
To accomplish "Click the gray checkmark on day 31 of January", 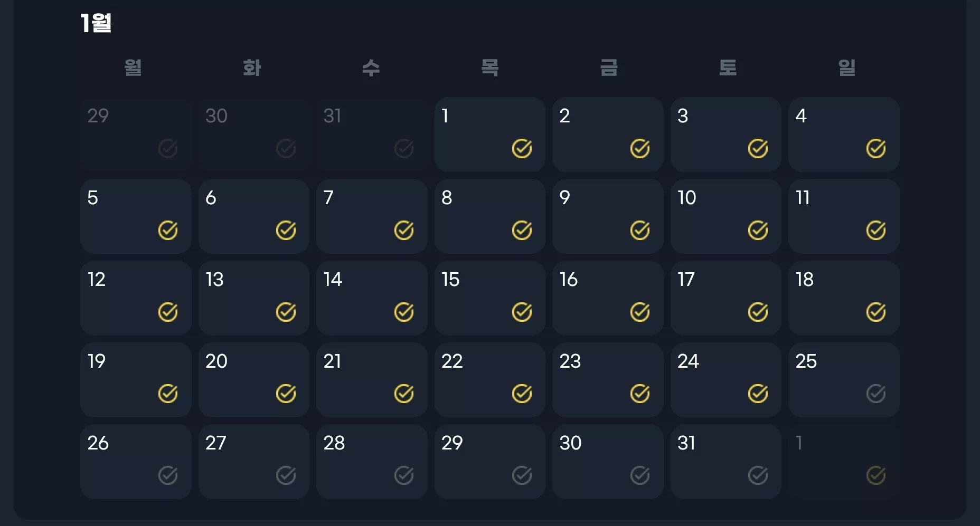I will click(x=758, y=475).
